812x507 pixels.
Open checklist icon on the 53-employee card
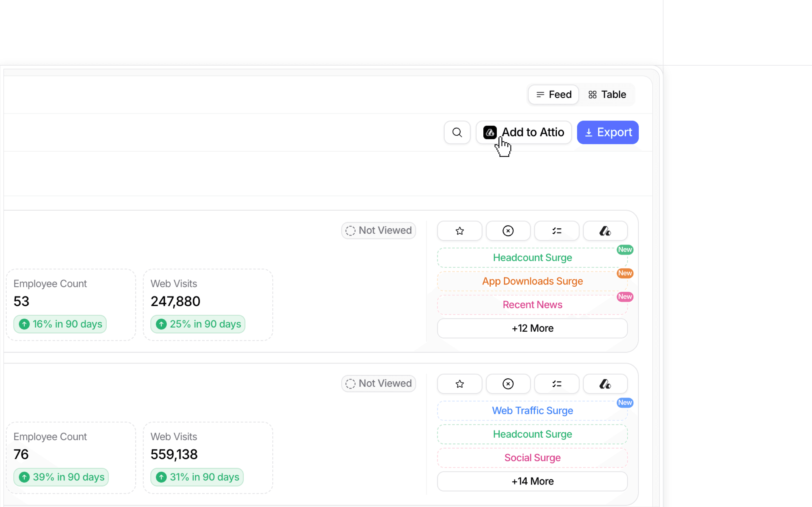click(x=557, y=231)
